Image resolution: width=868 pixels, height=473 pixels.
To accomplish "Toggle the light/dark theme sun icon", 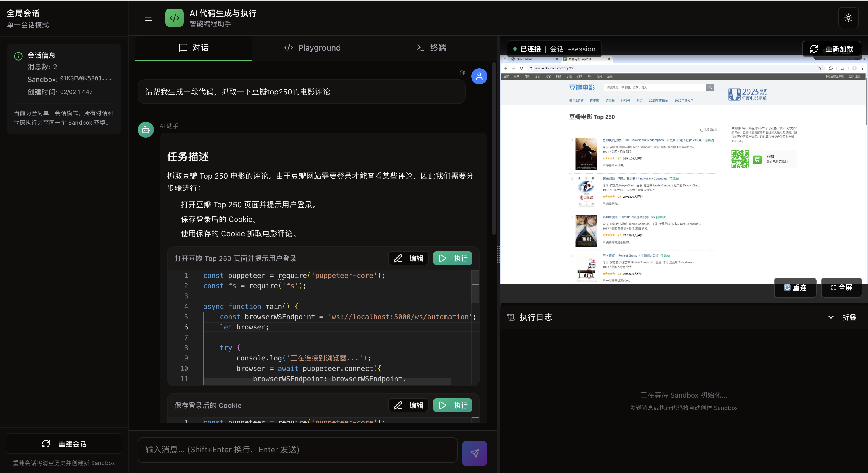I will pos(848,18).
